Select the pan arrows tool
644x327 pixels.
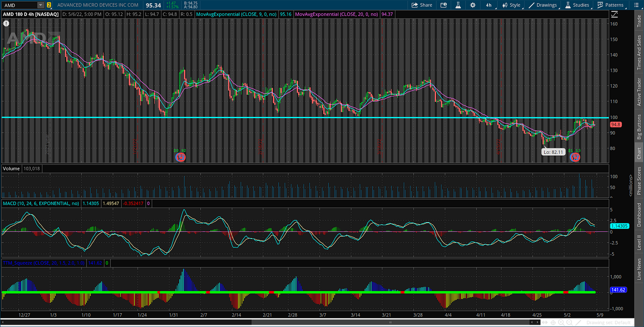pos(544,322)
